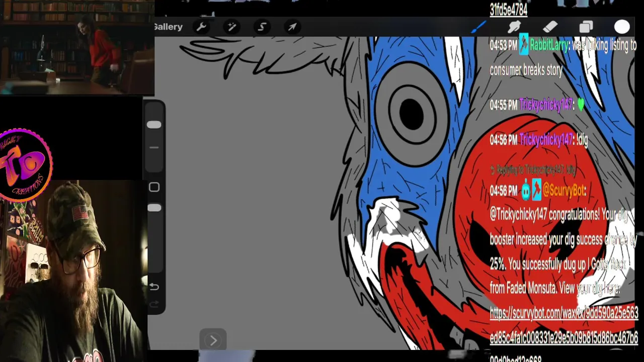The image size is (644, 362).
Task: Click the movie video thumbnail
Action: (77, 47)
